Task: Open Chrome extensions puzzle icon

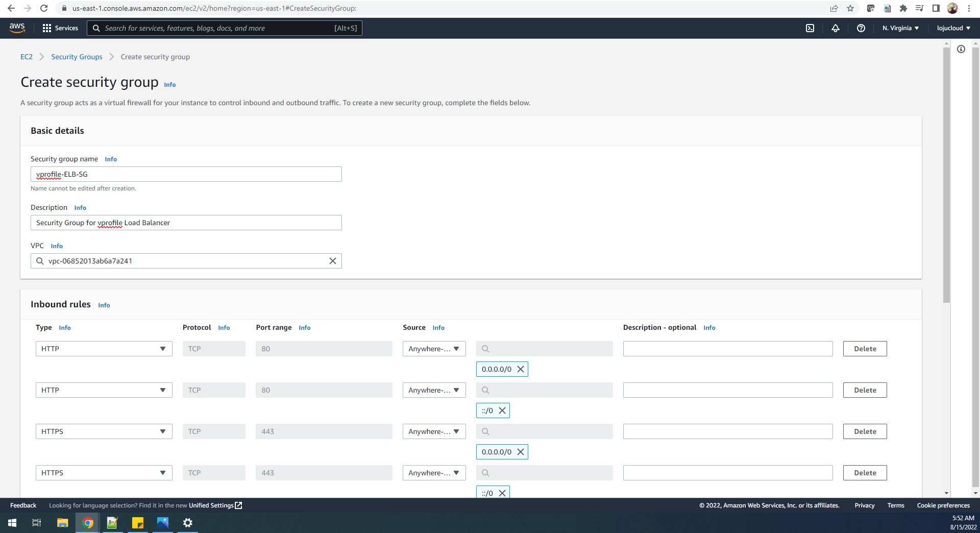Action: 903,8
